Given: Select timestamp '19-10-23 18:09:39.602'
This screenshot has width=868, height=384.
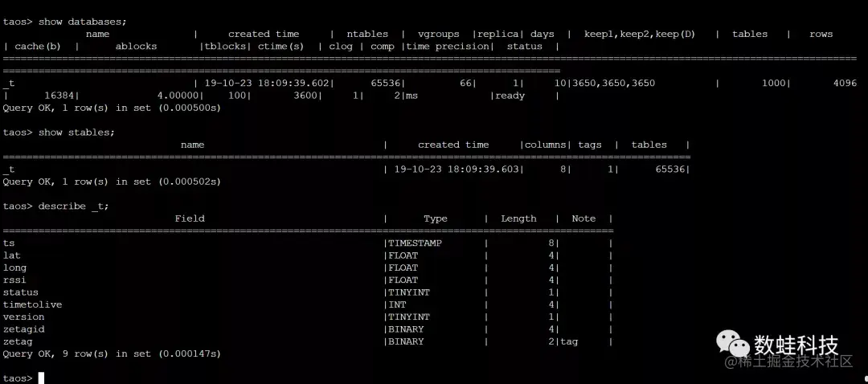Looking at the screenshot, I should click(x=268, y=83).
